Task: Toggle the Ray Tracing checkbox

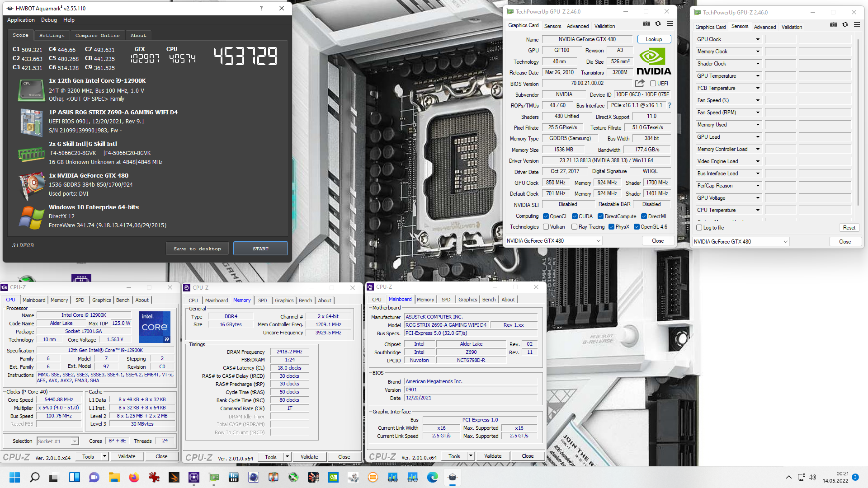Action: pyautogui.click(x=574, y=227)
